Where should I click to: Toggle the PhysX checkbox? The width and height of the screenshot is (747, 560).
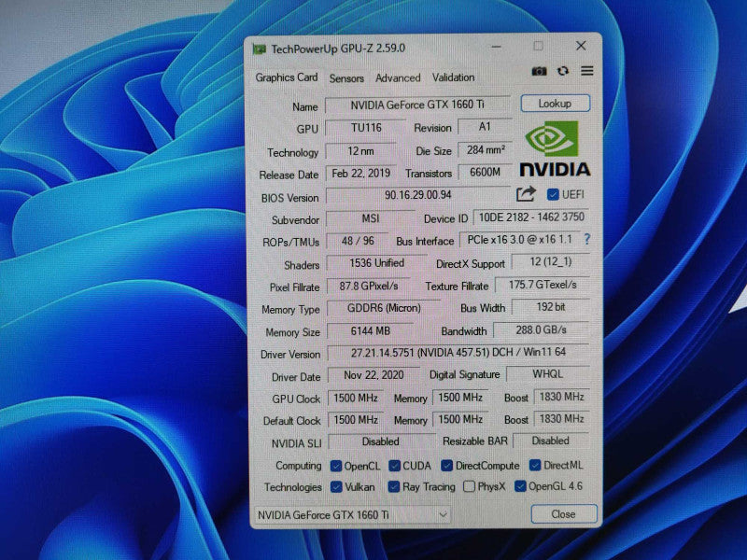click(x=470, y=486)
